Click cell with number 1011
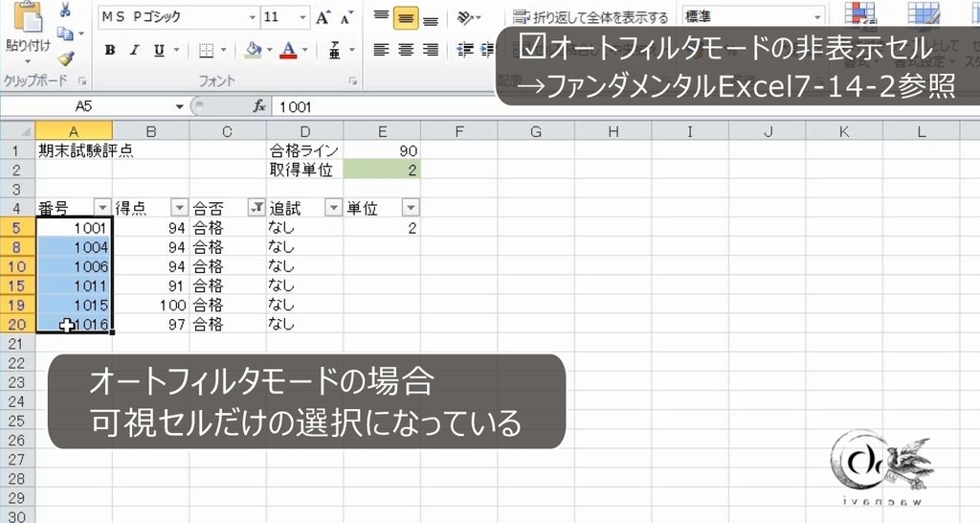980x523 pixels. (74, 285)
